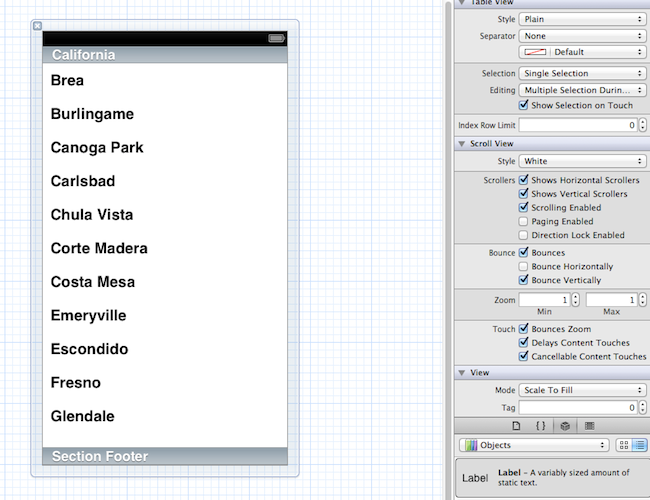Click the battery icon in status bar
650x500 pixels.
coord(276,39)
